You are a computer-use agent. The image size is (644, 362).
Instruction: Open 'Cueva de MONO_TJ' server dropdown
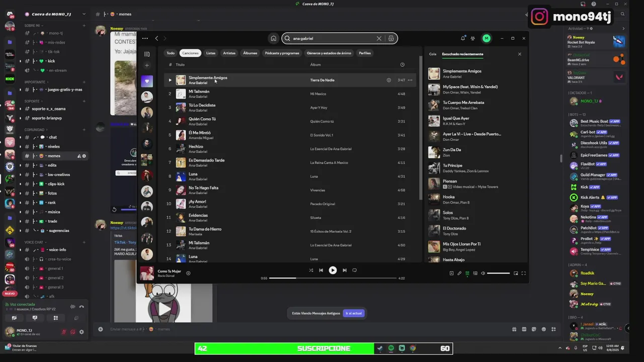click(x=55, y=14)
